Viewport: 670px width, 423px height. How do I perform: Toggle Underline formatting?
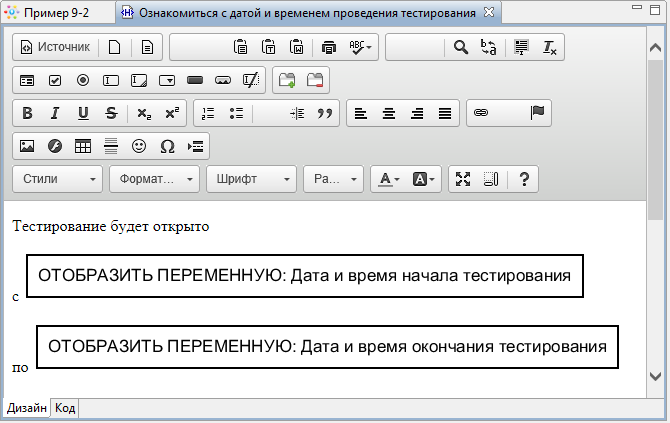pos(83,113)
